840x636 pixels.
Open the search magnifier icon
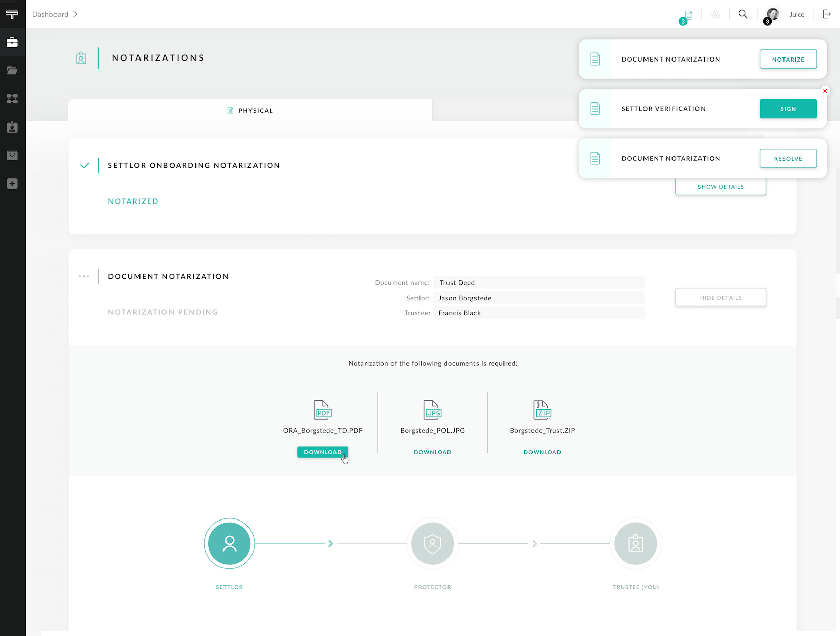(743, 14)
